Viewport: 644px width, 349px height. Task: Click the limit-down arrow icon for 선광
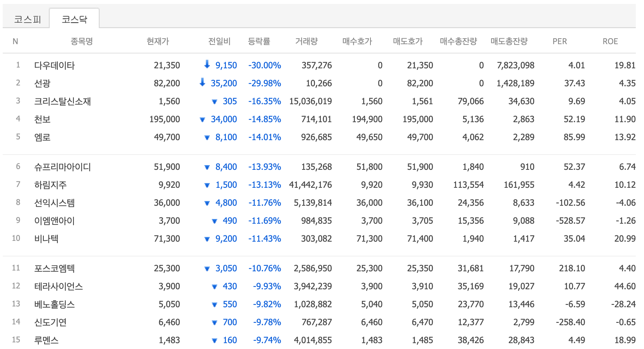[x=202, y=82]
